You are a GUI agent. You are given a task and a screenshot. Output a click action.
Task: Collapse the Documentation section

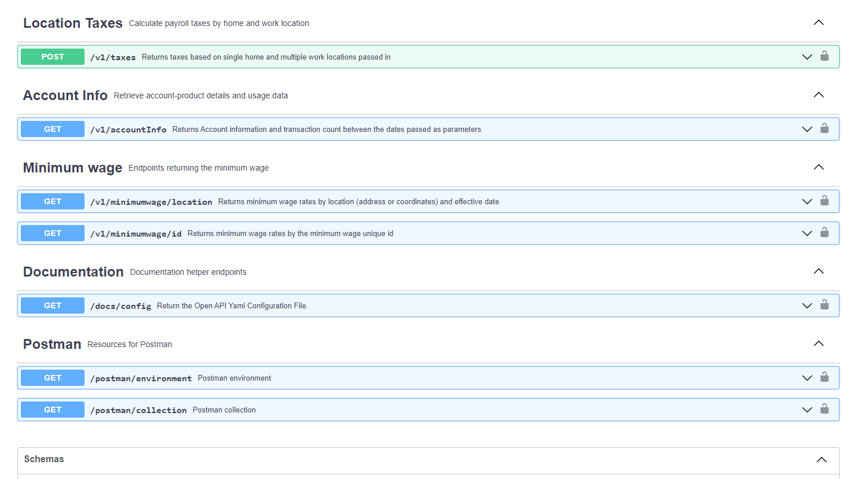818,271
